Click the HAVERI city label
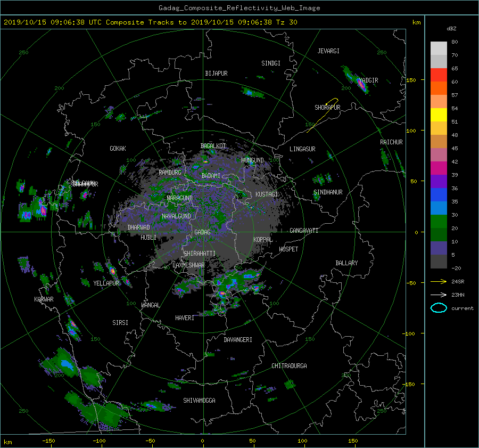 point(185,318)
